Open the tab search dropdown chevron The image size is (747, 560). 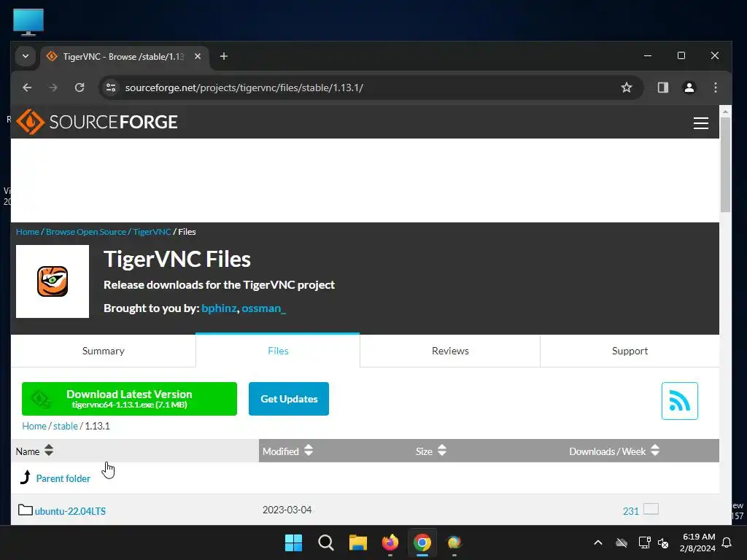[26, 56]
